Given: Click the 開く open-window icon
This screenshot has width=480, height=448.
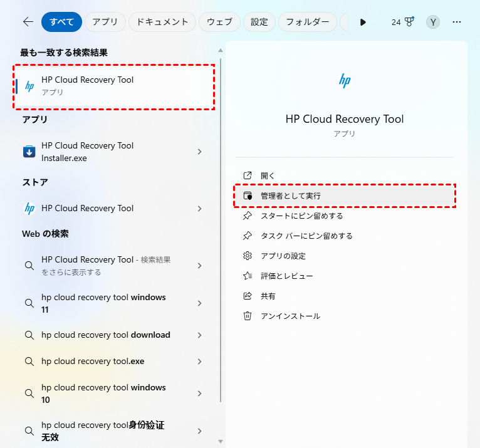Looking at the screenshot, I should pos(248,175).
